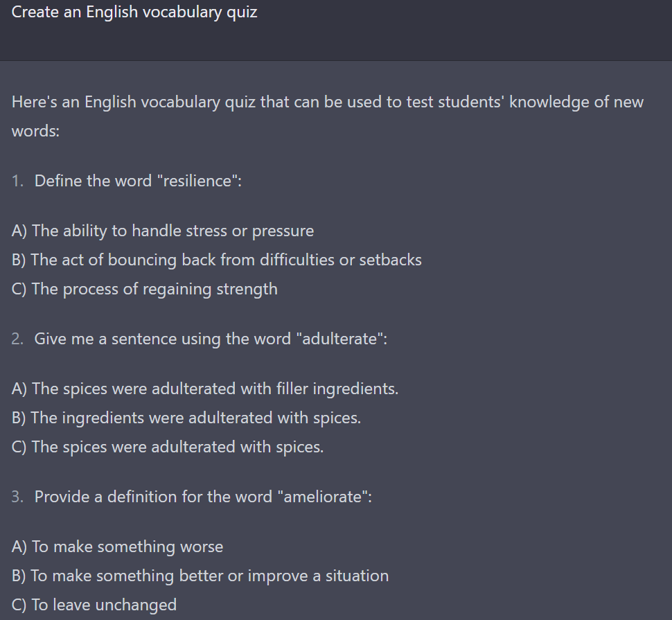The image size is (672, 620).
Task: Select question 3 about the word "ameliorate"
Action: (x=203, y=497)
